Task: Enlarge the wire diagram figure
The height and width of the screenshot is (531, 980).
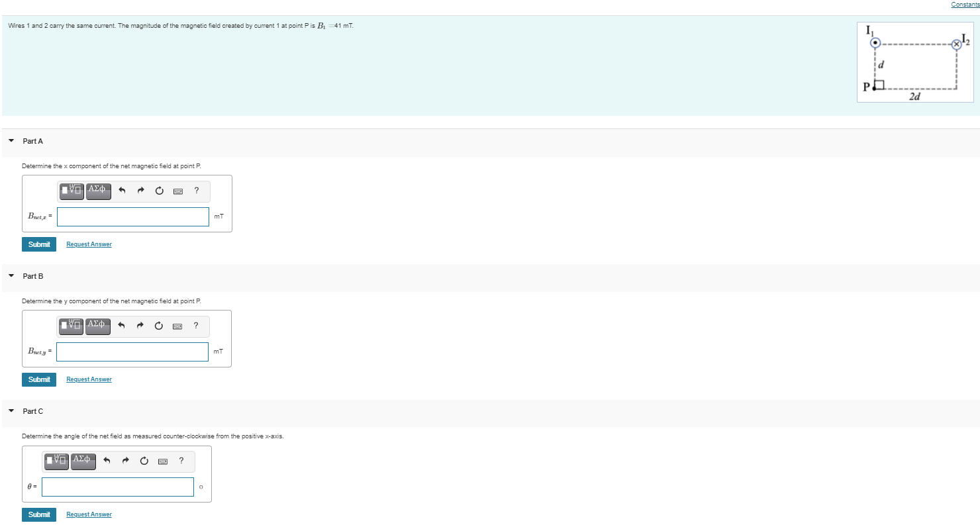Action: point(915,62)
